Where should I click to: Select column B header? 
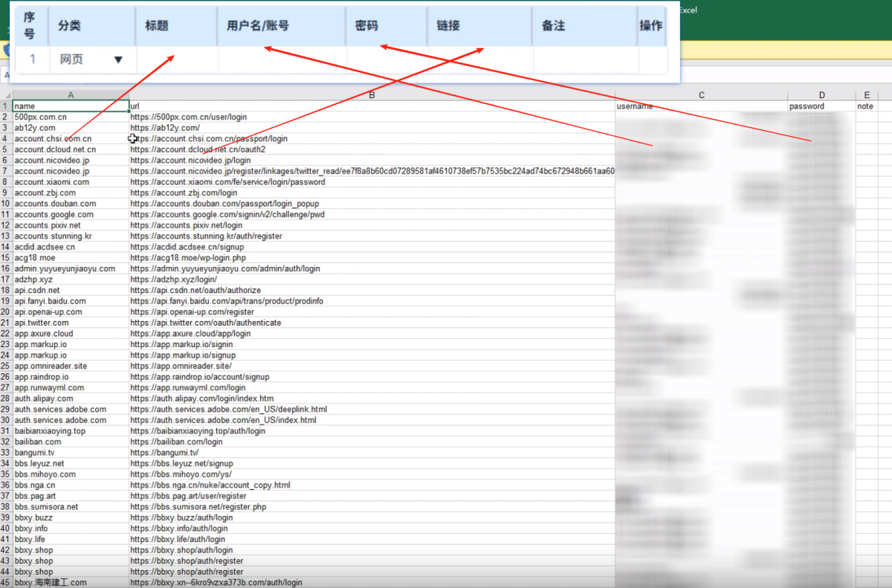click(372, 95)
